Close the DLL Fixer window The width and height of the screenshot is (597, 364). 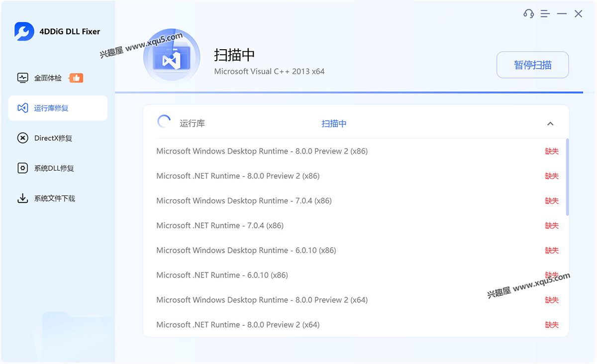tap(579, 14)
